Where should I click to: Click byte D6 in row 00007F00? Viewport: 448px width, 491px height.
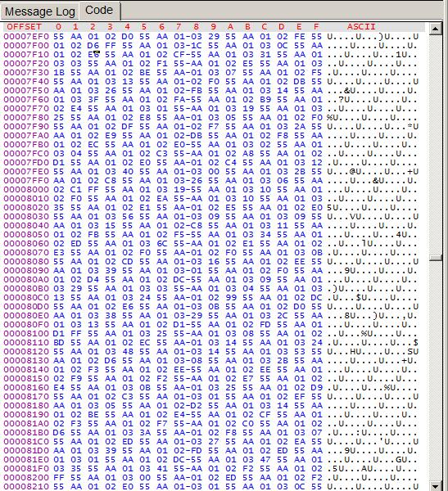coord(93,46)
